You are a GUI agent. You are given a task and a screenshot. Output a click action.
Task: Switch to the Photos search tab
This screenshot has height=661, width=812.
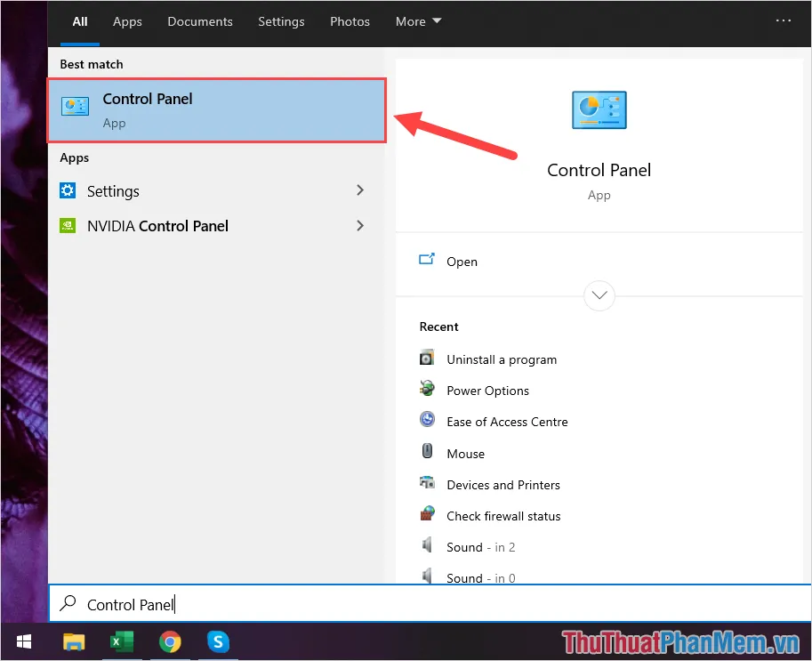coord(350,21)
